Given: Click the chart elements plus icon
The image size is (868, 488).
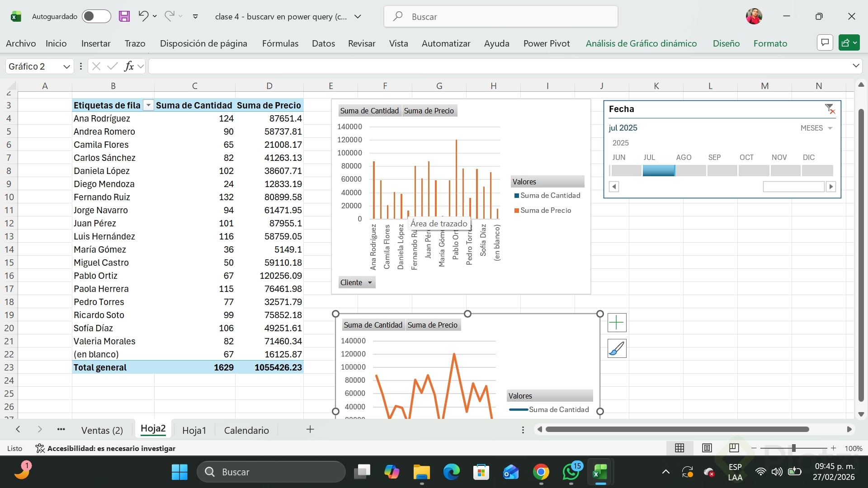Looking at the screenshot, I should tap(617, 323).
